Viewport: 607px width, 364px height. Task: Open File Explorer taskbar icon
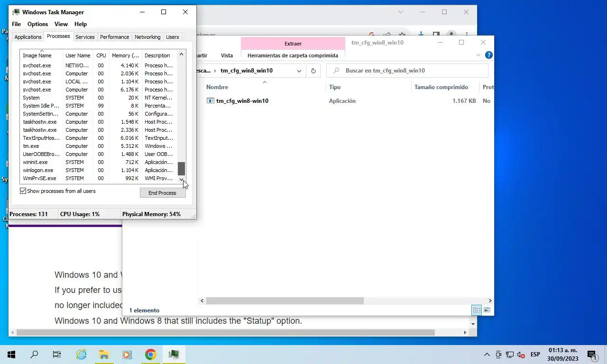coord(104,355)
